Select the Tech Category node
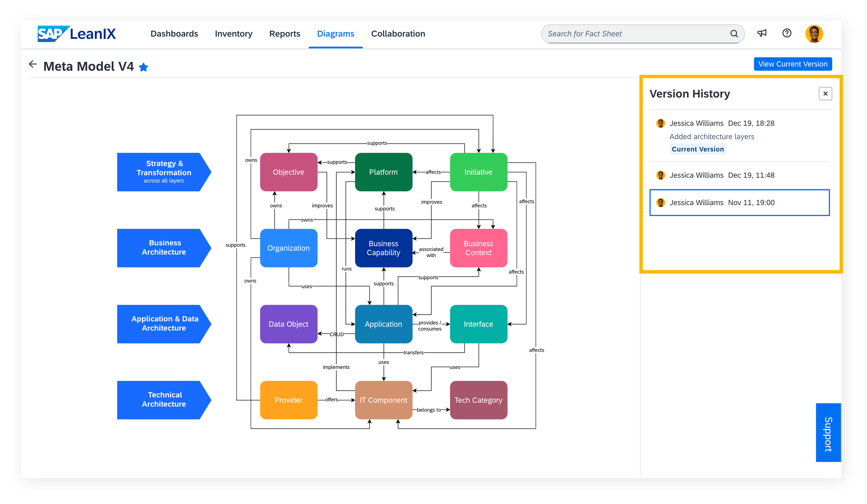Screen dimensions: 867x504 478,400
